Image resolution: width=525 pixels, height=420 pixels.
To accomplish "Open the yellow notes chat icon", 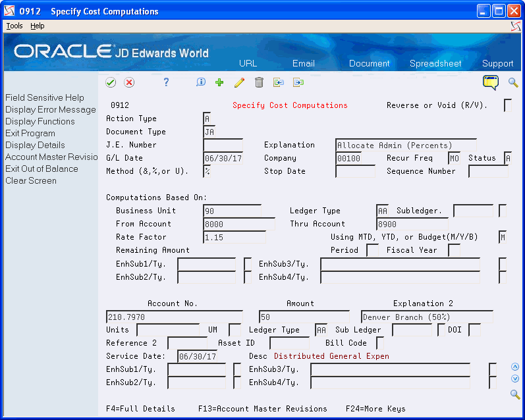I will [x=491, y=82].
